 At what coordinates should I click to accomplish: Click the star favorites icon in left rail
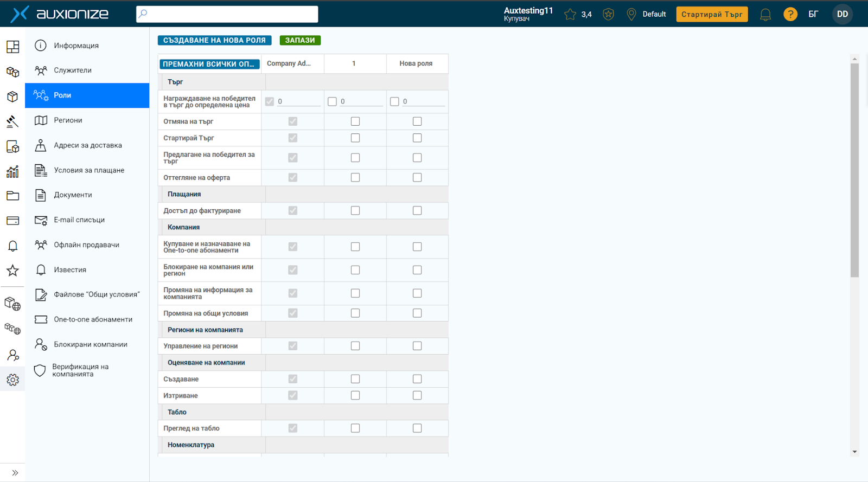click(12, 270)
